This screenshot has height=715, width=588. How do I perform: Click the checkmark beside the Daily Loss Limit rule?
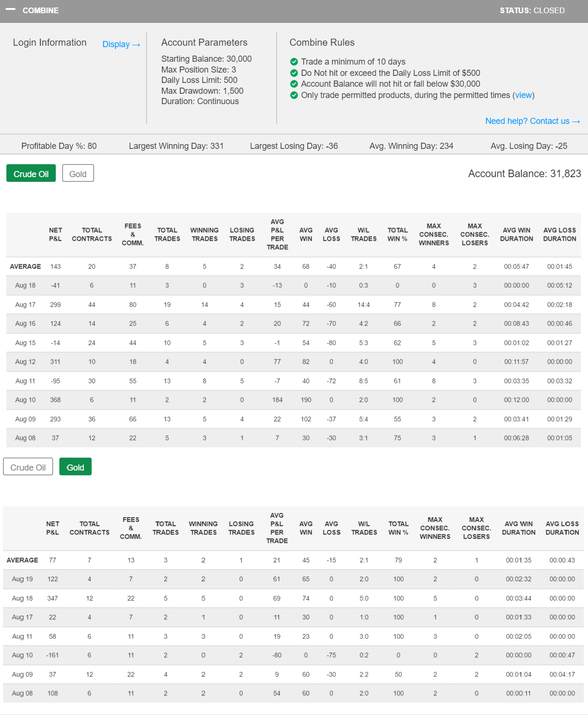(x=294, y=73)
